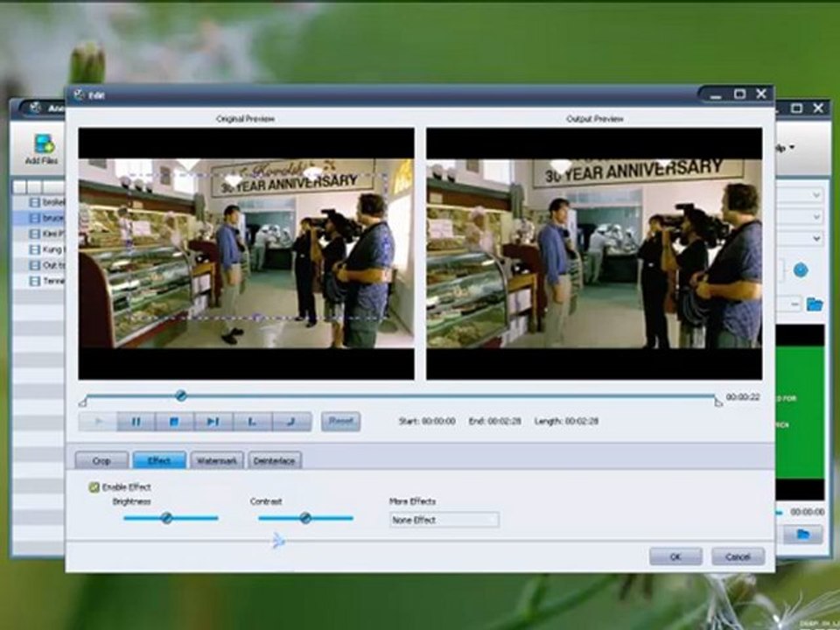The width and height of the screenshot is (840, 630).
Task: Click the blue folder browse icon in main window
Action: [x=815, y=304]
